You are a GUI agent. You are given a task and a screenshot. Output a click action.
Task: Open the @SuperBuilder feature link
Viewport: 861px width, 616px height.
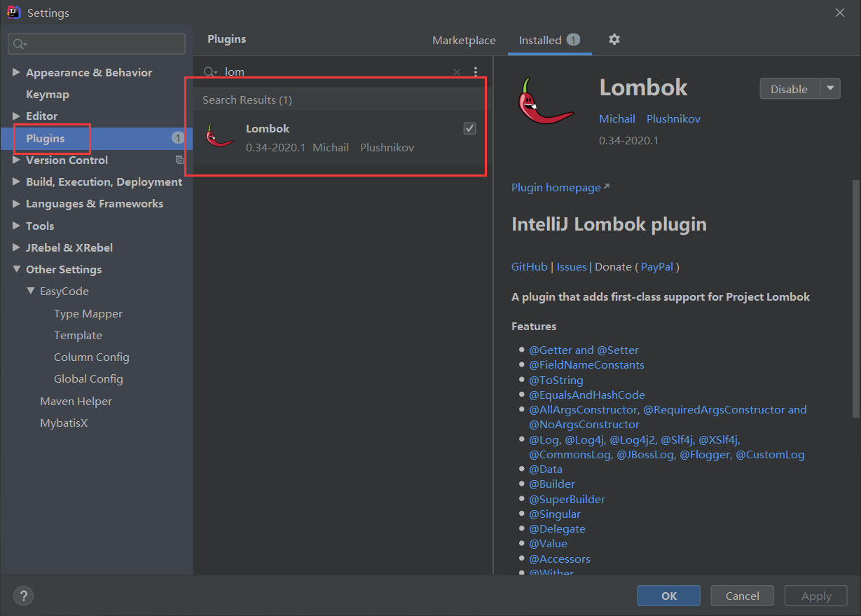pos(567,499)
